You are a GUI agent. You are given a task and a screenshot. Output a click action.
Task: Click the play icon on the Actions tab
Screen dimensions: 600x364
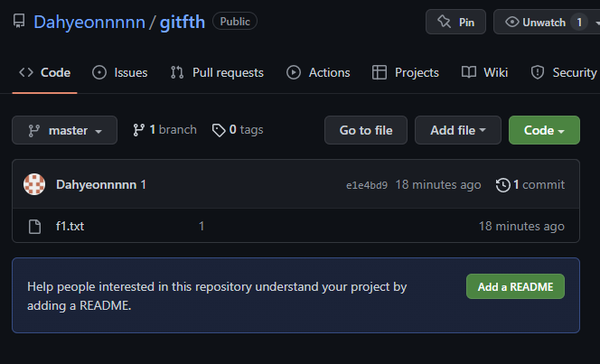click(294, 72)
